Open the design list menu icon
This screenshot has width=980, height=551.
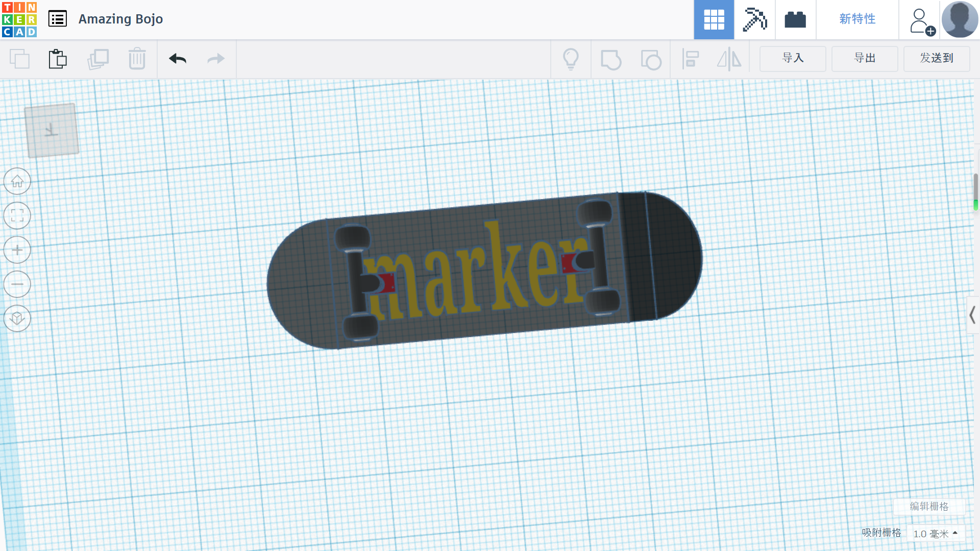pyautogui.click(x=58, y=19)
